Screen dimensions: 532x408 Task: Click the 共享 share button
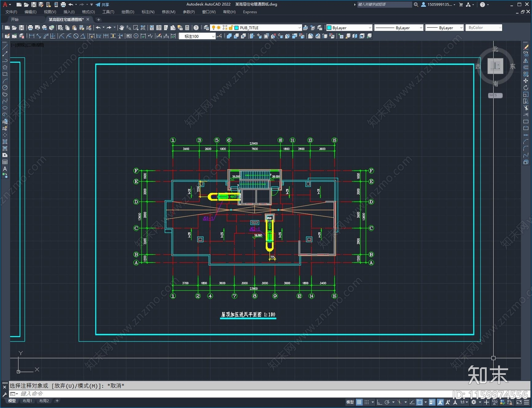tap(102, 5)
